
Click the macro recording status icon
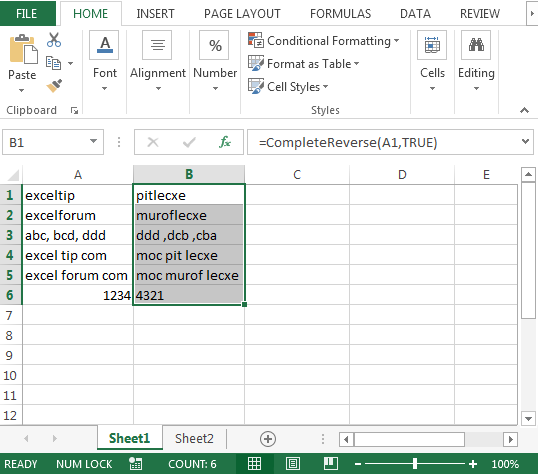click(136, 464)
